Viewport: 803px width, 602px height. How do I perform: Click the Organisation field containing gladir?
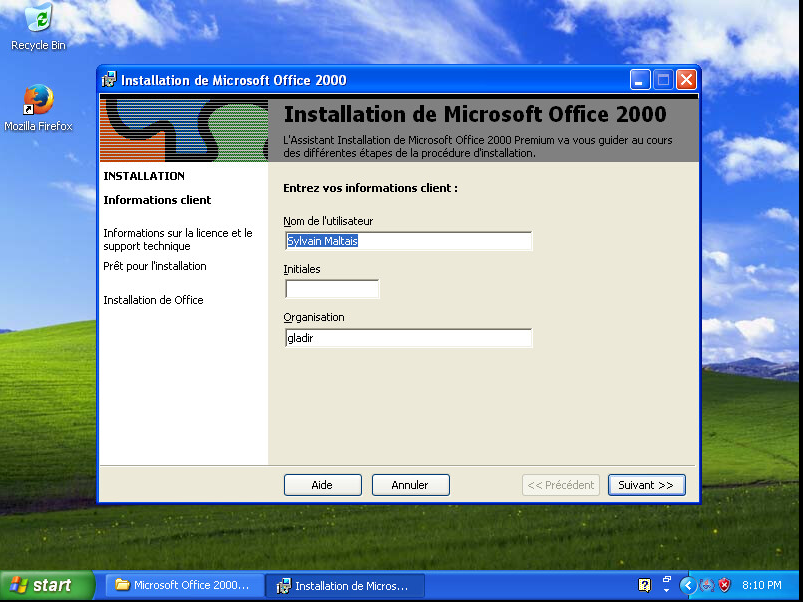click(409, 338)
